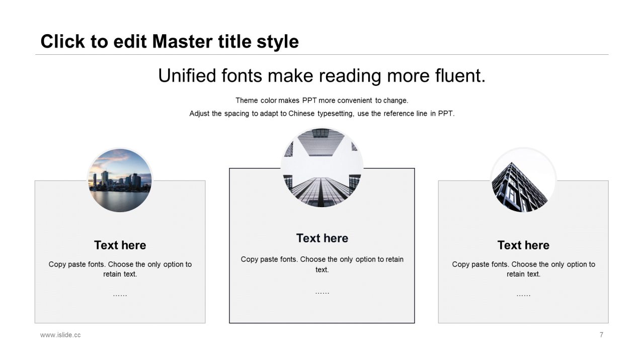The width and height of the screenshot is (644, 362).
Task: Click the ellipsis in the center card
Action: point(322,292)
